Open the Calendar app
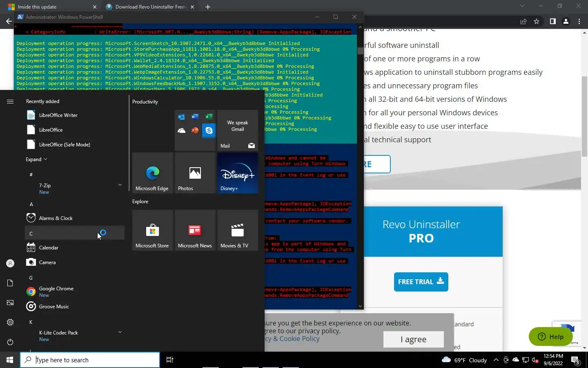 coord(75,248)
